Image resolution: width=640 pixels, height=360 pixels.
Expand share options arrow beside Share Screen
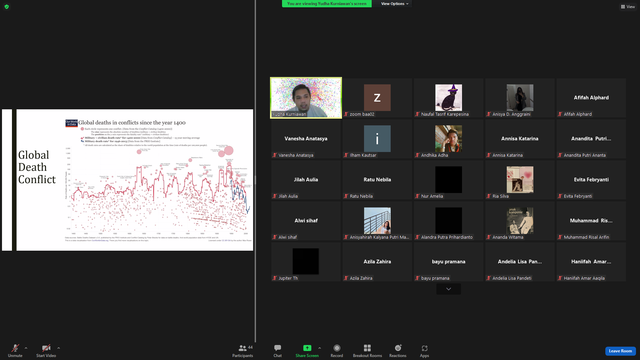tap(319, 348)
